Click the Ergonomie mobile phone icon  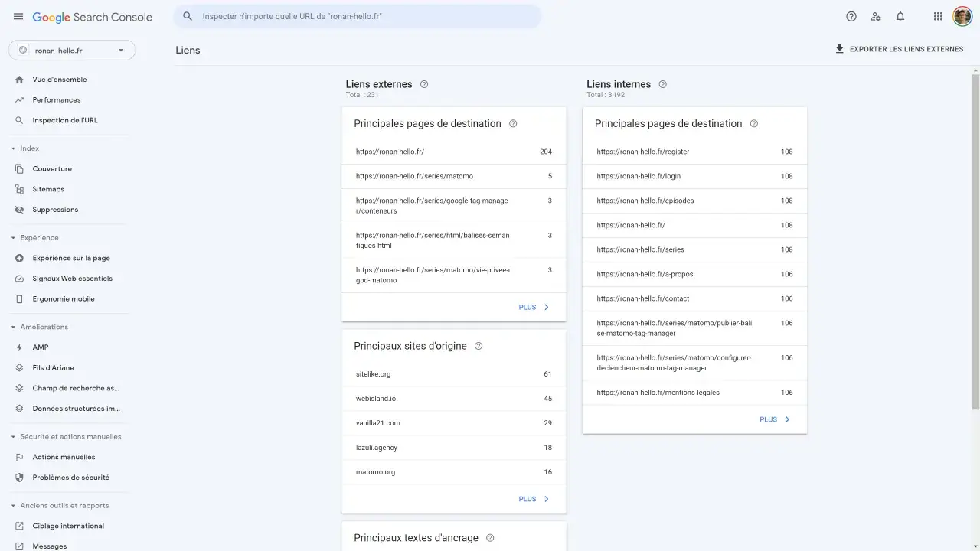19,299
